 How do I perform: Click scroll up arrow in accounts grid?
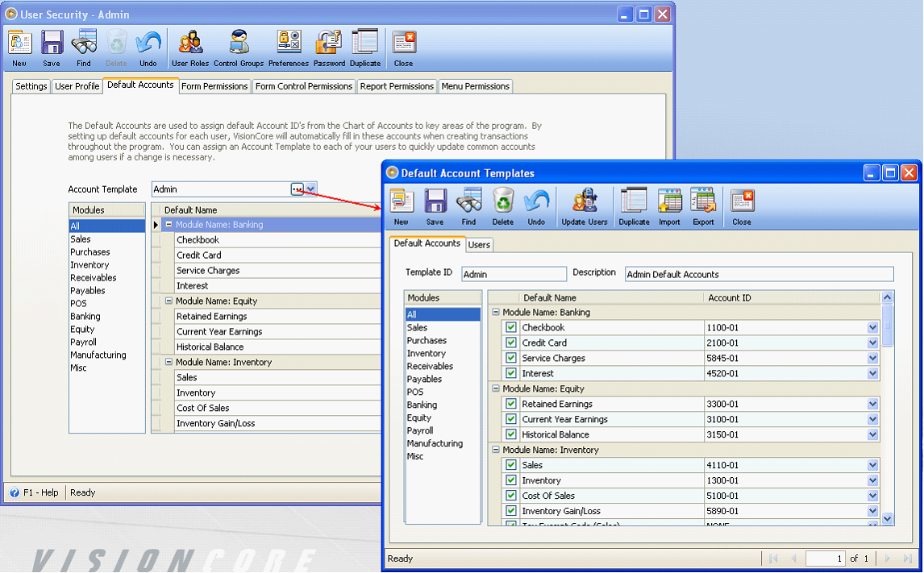(888, 297)
